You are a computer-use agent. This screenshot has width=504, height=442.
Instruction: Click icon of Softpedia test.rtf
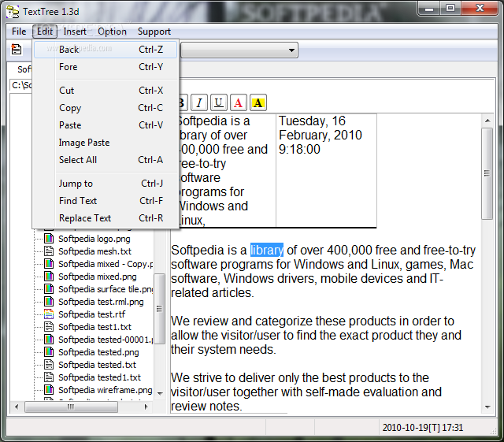tap(49, 314)
